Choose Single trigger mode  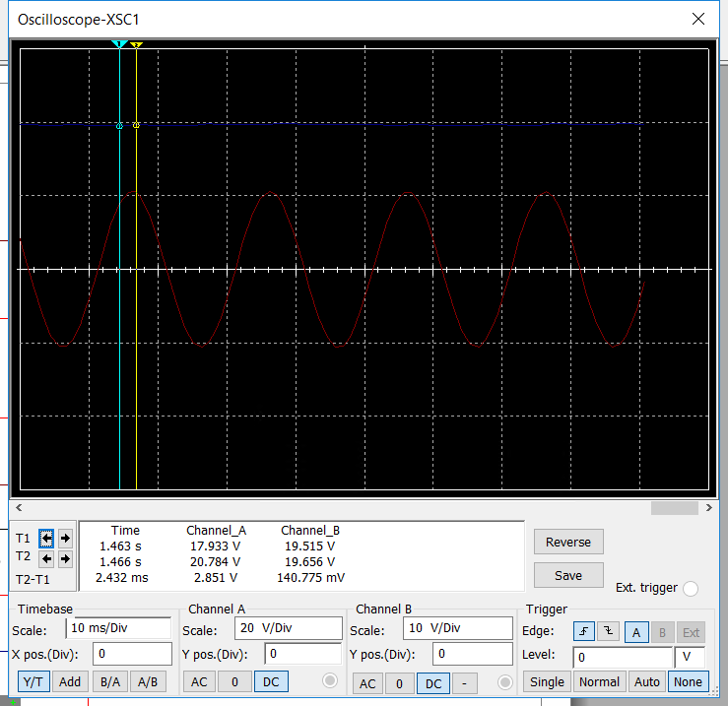click(x=547, y=681)
